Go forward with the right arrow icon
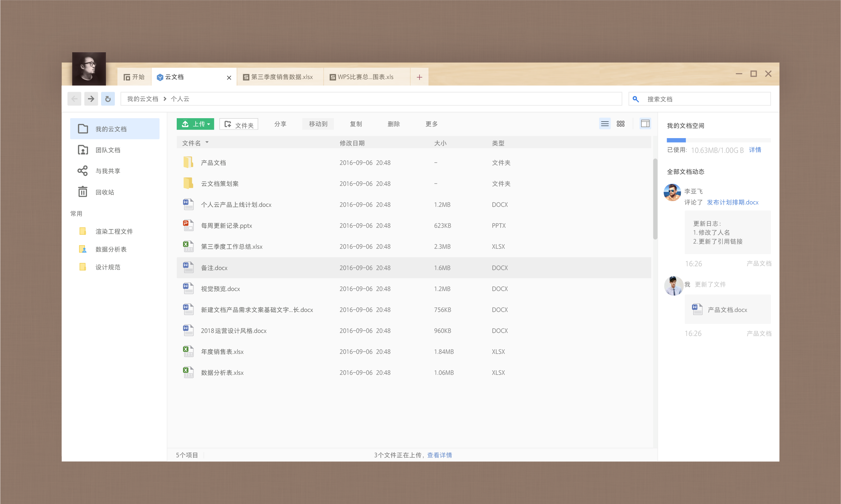This screenshot has height=504, width=841. tap(91, 99)
